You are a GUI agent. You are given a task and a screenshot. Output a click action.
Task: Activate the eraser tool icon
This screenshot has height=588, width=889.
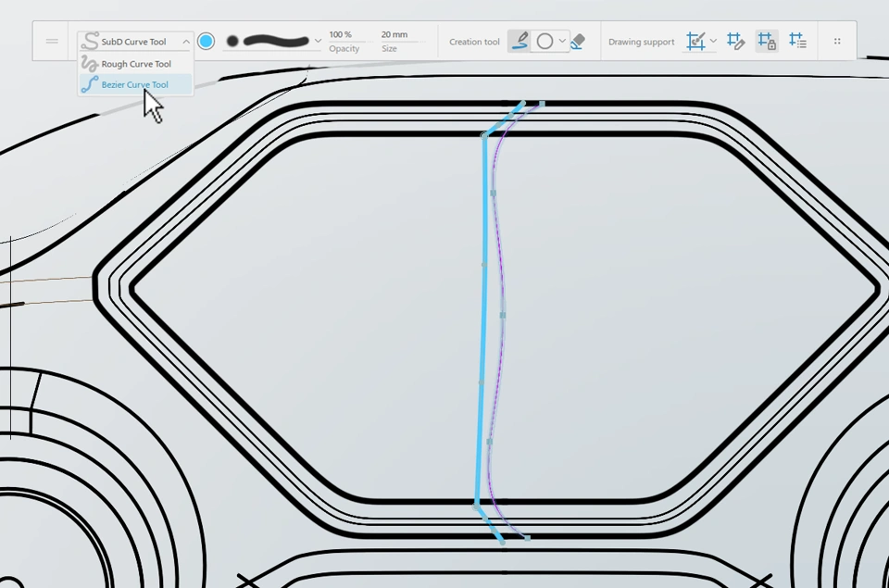coord(578,42)
